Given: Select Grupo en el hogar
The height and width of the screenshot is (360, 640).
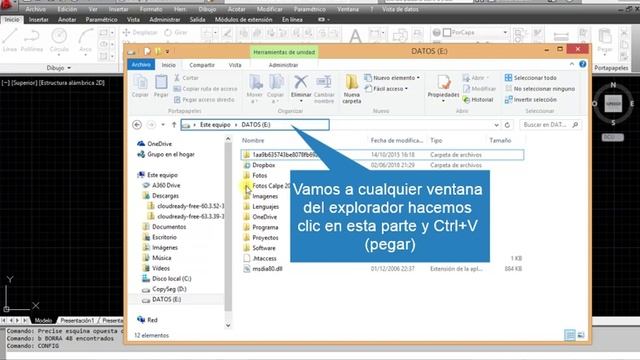Looking at the screenshot, I should (166, 154).
